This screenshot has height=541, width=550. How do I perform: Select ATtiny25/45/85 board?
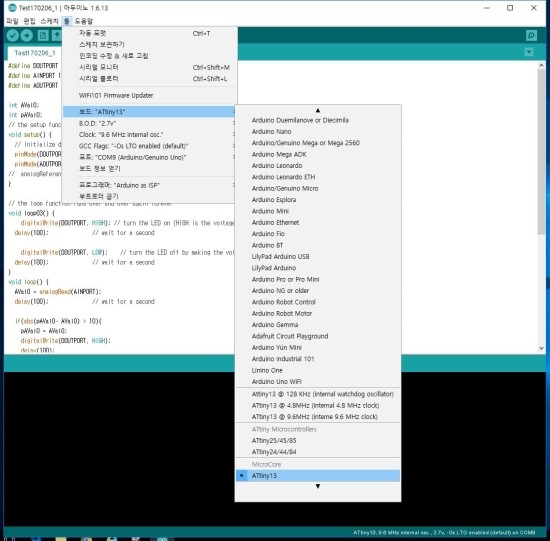318,441
